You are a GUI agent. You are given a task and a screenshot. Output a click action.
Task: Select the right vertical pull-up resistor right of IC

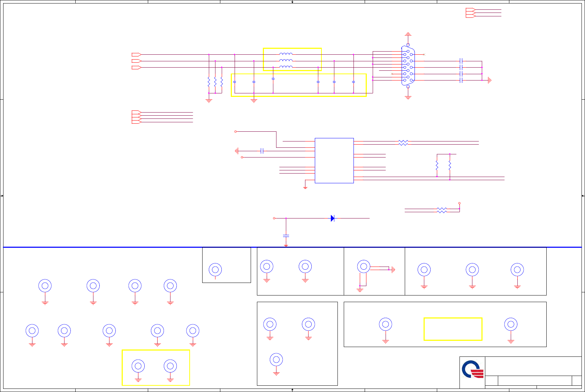tap(450, 165)
